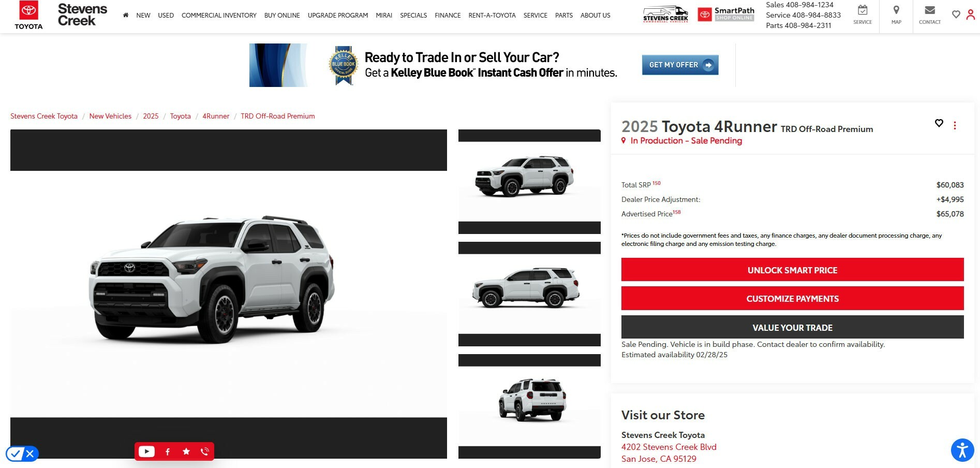Open the Rent-A-Toyota menu item
This screenshot has height=468, width=980.
(x=492, y=16)
